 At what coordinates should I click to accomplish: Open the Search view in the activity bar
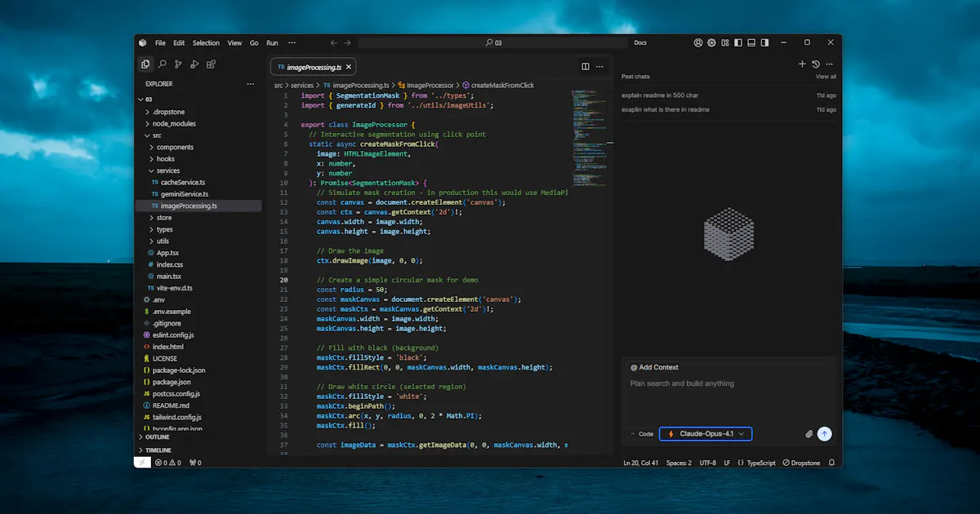tap(163, 64)
